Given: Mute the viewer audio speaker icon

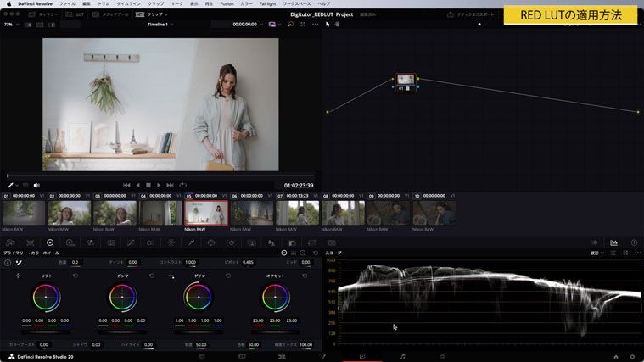Looking at the screenshot, I should pyautogui.click(x=36, y=185).
